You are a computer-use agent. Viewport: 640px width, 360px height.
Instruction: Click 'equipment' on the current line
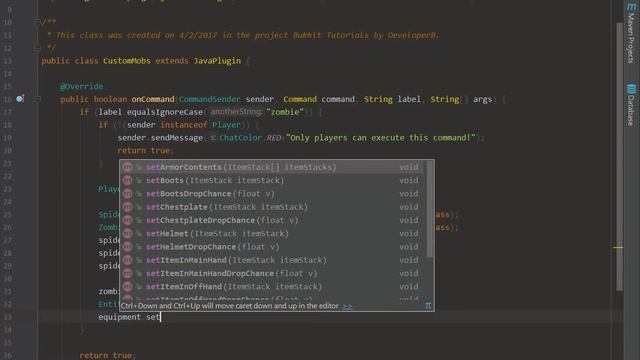[x=120, y=317]
